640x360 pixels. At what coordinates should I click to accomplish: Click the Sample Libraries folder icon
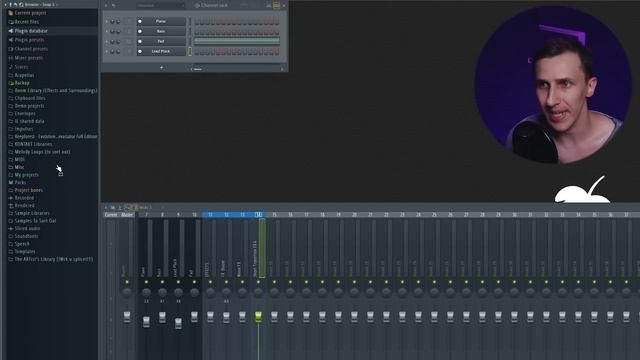tap(11, 213)
